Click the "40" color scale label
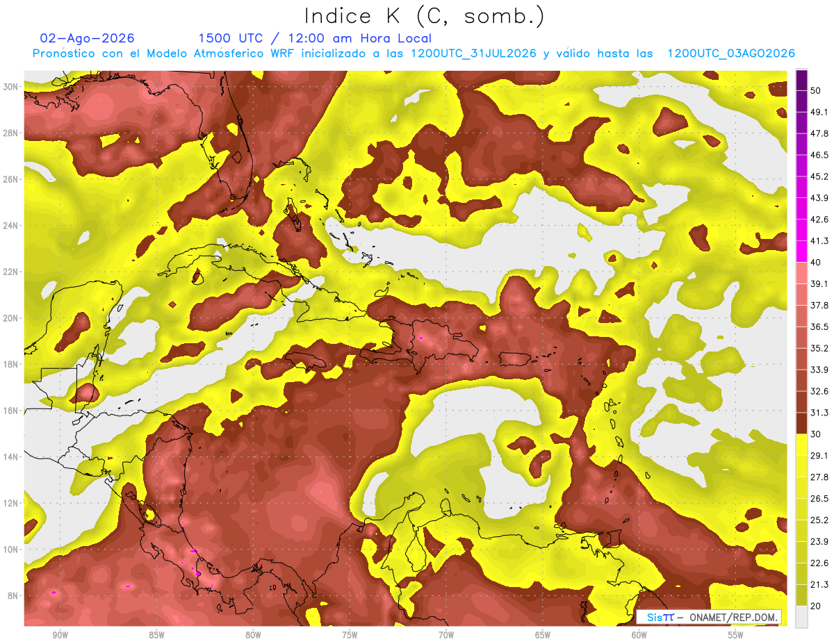This screenshot has height=644, width=834. pos(816,263)
